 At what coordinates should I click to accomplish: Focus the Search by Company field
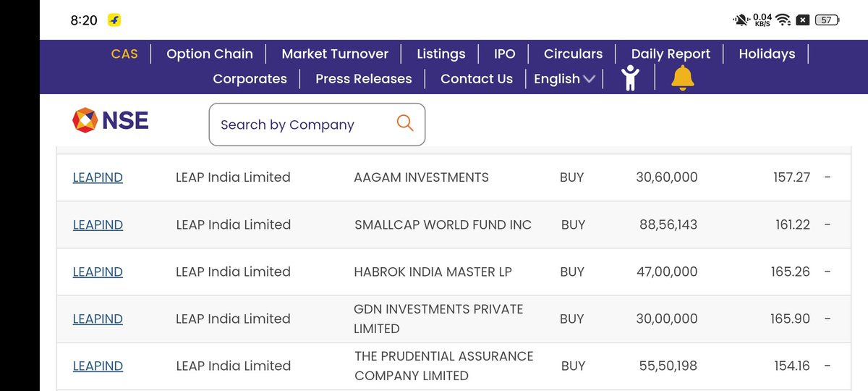click(x=317, y=125)
